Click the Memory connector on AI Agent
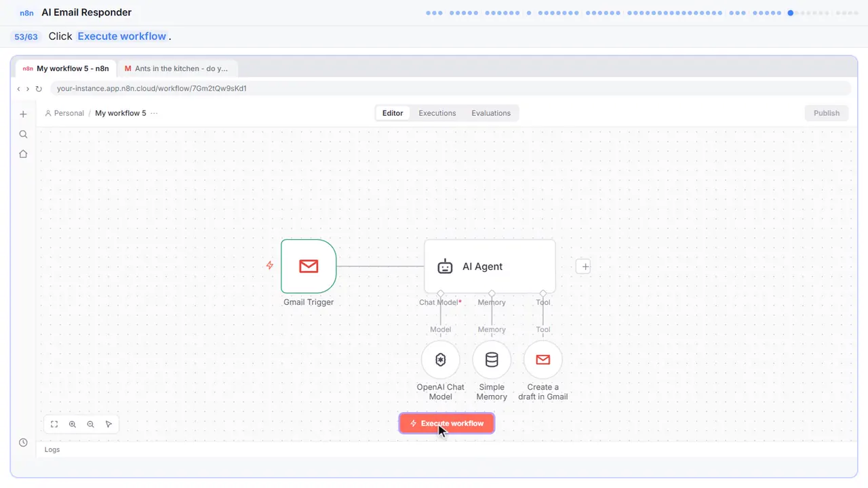Screen dimensions: 868x488 pos(492,293)
